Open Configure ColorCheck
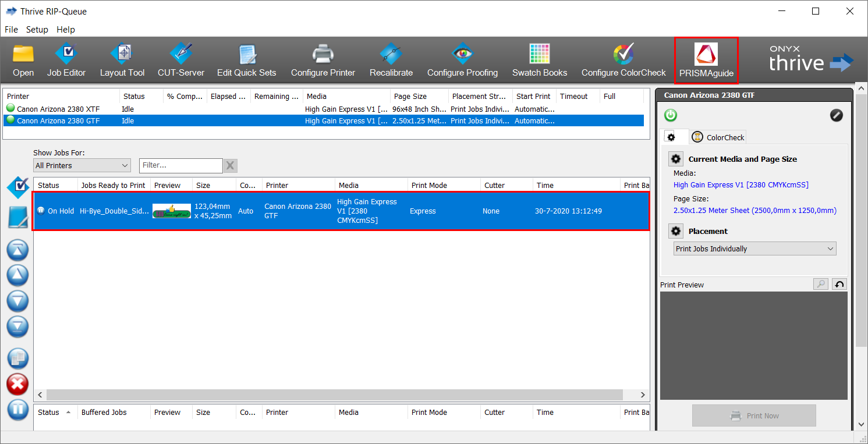868x444 pixels. coord(623,60)
